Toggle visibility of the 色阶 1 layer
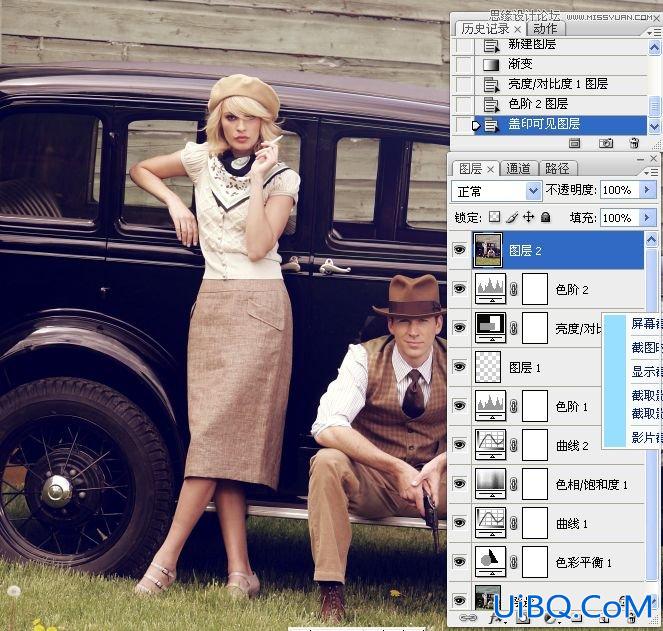 click(x=460, y=406)
